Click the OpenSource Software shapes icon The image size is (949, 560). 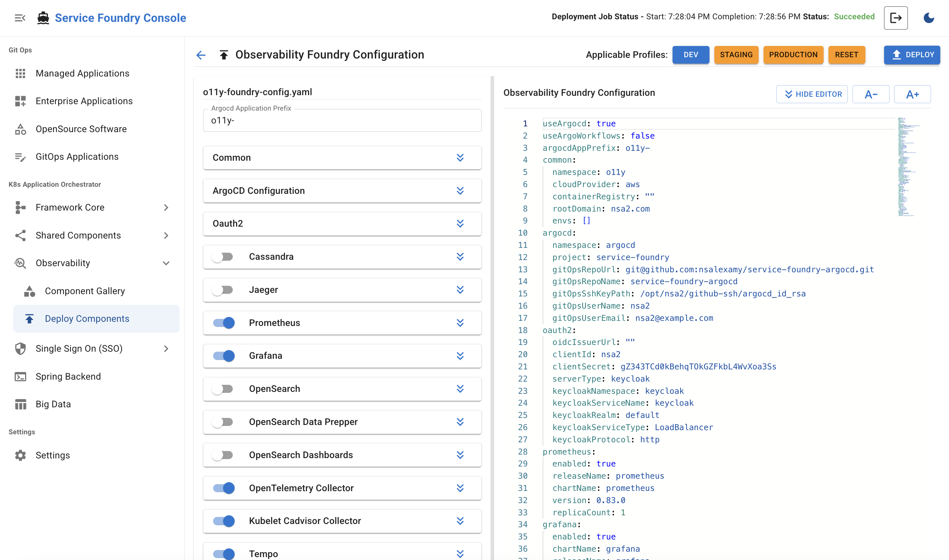pos(20,129)
